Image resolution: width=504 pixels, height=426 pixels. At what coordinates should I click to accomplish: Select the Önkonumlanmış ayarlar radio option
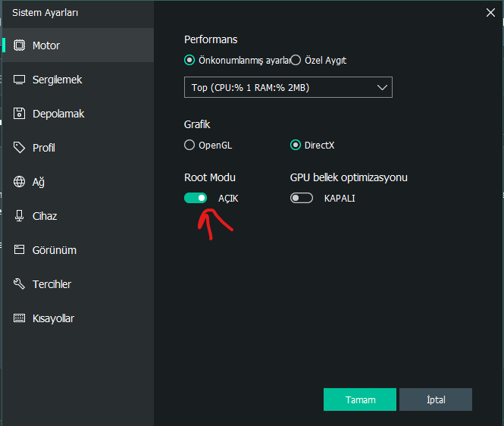point(189,60)
